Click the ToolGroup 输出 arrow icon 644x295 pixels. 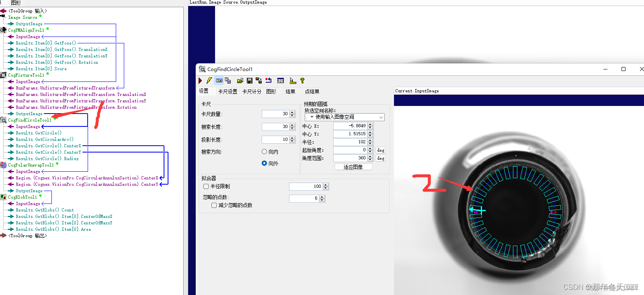point(3,236)
